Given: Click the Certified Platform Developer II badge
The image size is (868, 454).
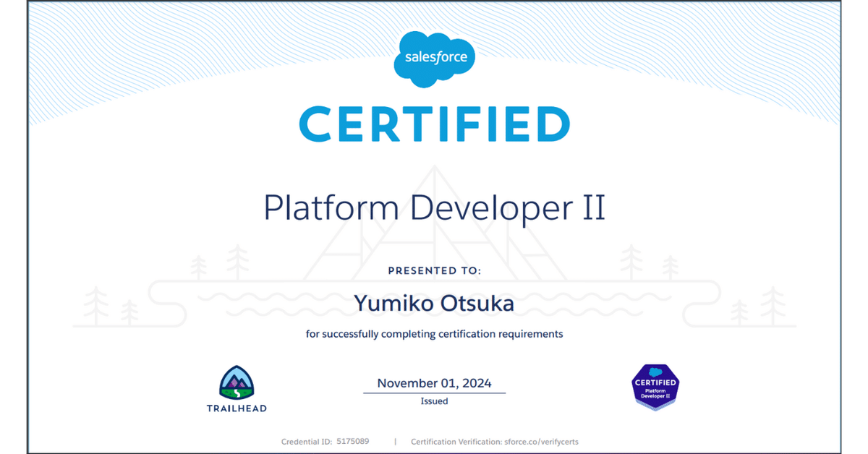Looking at the screenshot, I should pos(655,387).
